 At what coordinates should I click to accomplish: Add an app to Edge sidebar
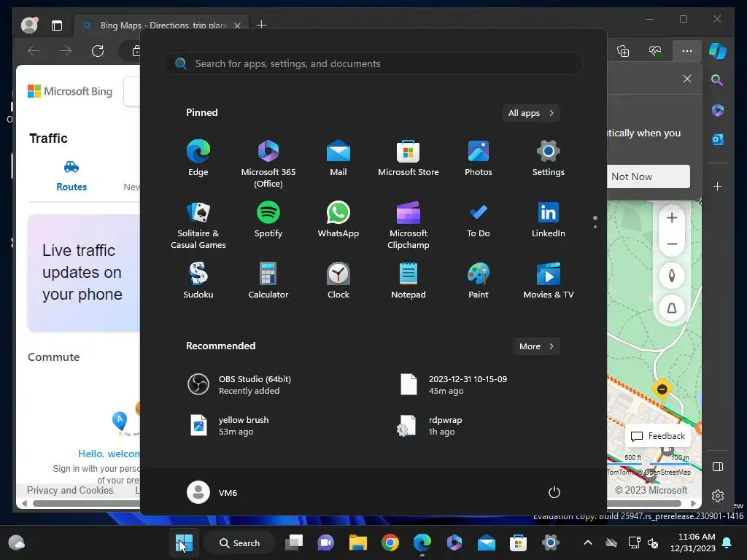pyautogui.click(x=718, y=187)
